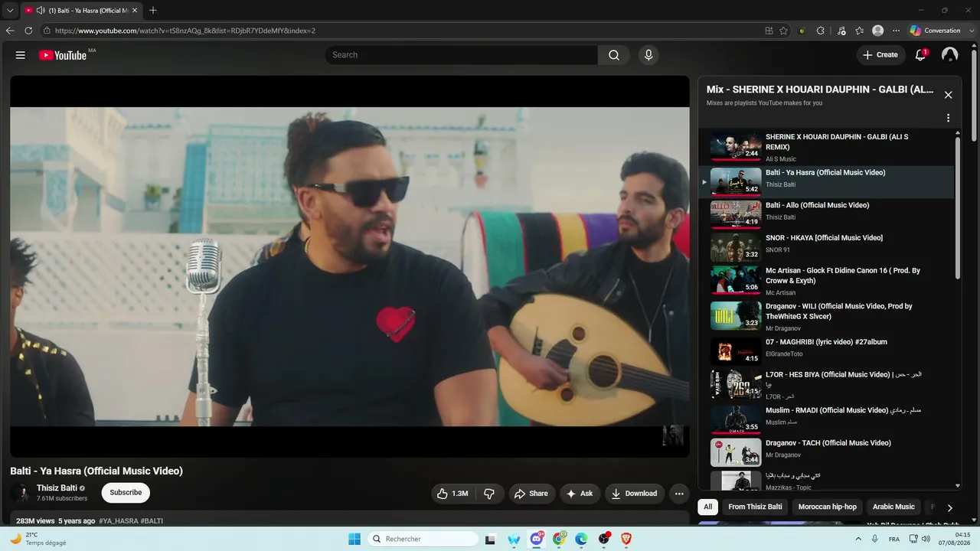980x551 pixels.
Task: Select the All filter chip
Action: click(x=708, y=507)
